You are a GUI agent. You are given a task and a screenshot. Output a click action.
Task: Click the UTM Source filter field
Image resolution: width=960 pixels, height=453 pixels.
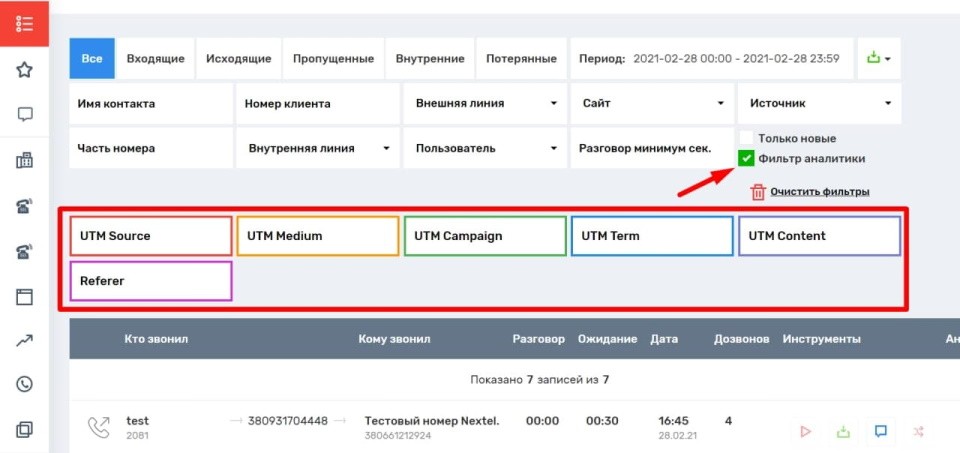[150, 236]
